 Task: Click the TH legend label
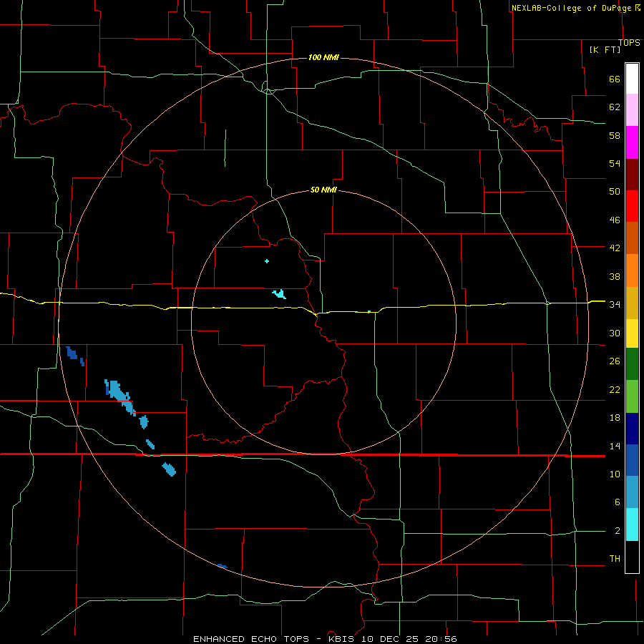[615, 559]
